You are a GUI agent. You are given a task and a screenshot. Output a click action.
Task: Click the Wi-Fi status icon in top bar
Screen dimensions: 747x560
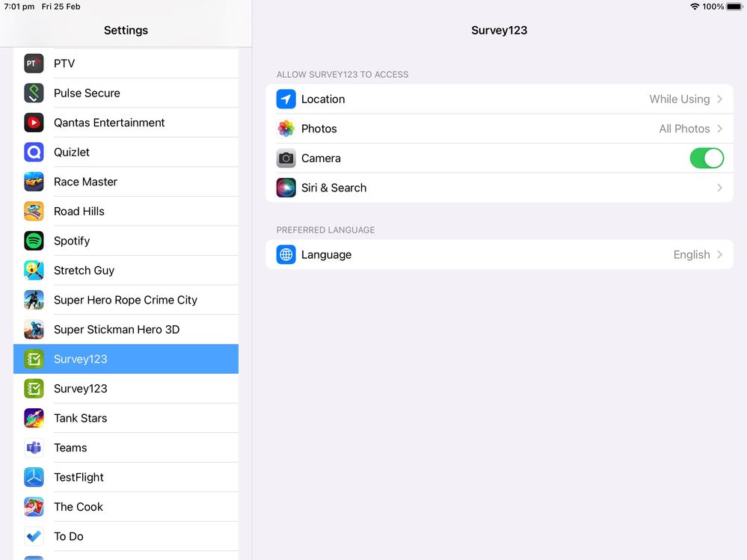point(695,6)
